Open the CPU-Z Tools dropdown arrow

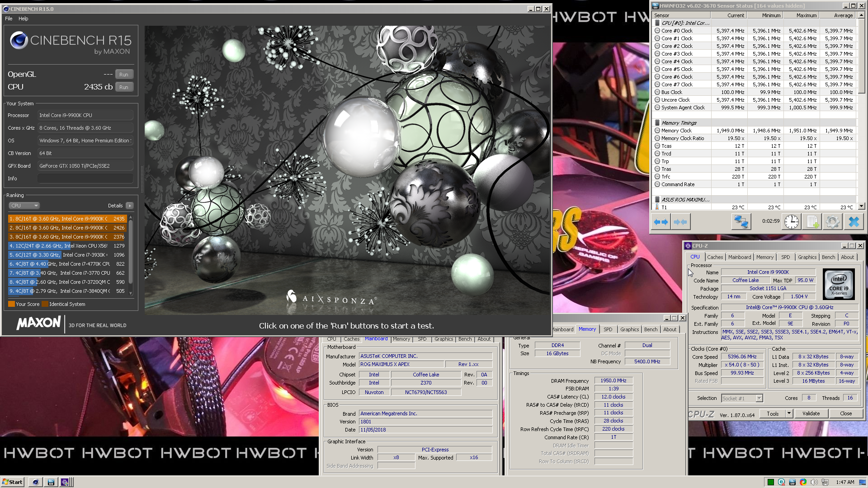point(789,413)
